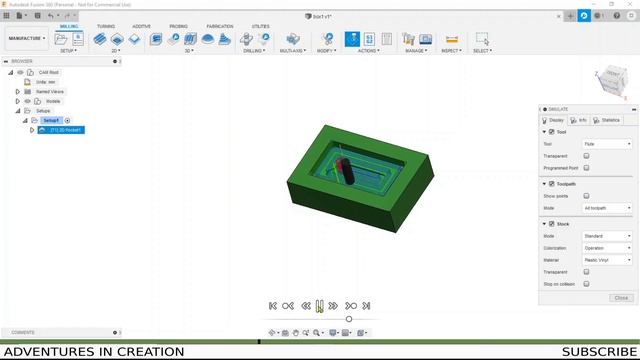Toggle visibility eye of Models node
This screenshot has width=640, height=360.
pos(27,101)
